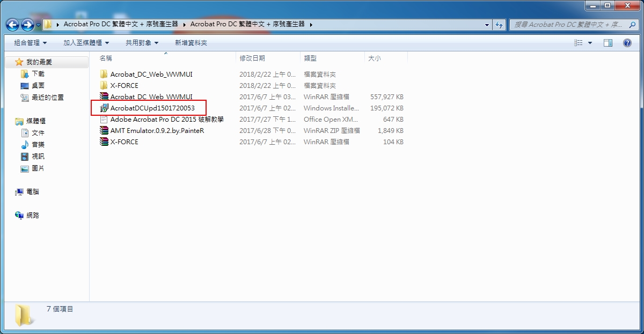
Task: Click the change view icon
Action: [579, 43]
